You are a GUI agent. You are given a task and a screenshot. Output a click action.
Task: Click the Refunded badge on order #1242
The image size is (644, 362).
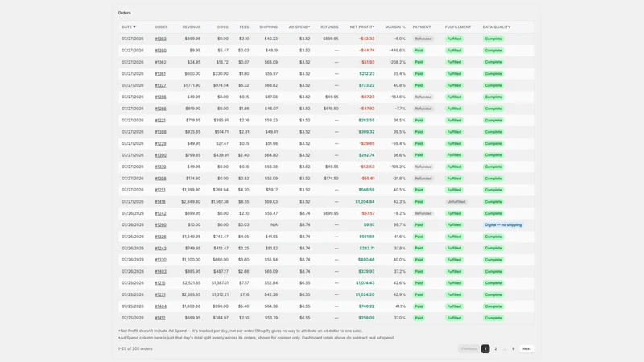[x=423, y=213]
